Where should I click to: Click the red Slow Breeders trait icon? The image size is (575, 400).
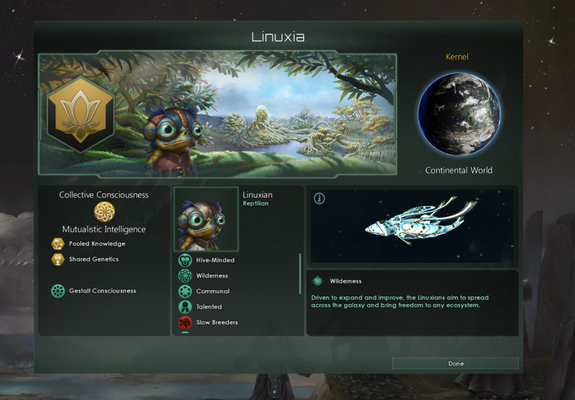coord(185,322)
